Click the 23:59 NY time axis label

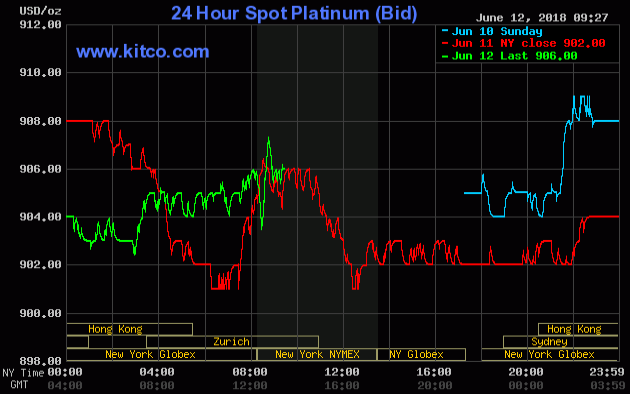[607, 372]
